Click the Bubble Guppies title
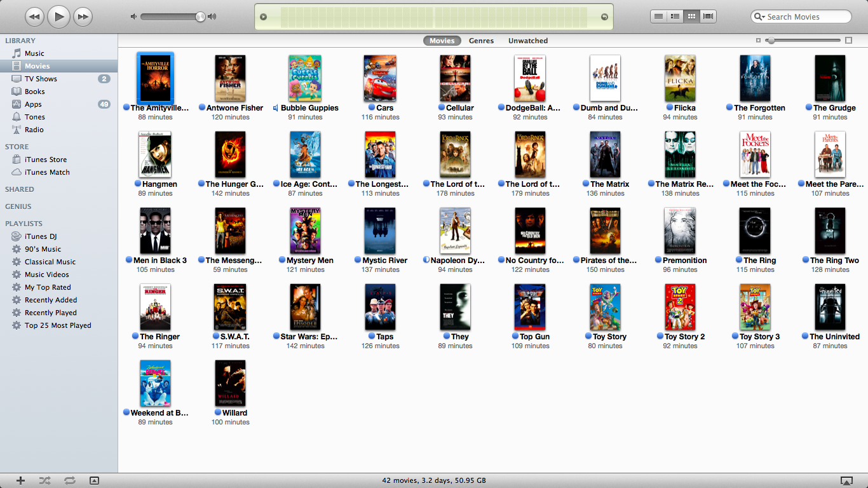The width and height of the screenshot is (868, 488). coord(310,108)
